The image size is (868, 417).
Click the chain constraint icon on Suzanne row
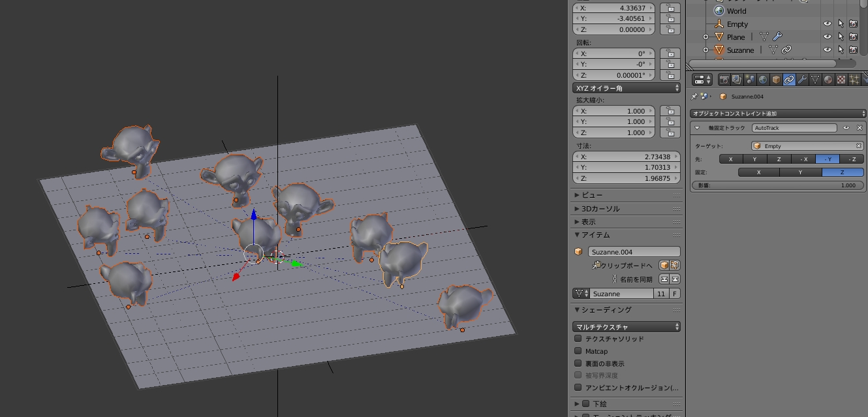point(786,50)
